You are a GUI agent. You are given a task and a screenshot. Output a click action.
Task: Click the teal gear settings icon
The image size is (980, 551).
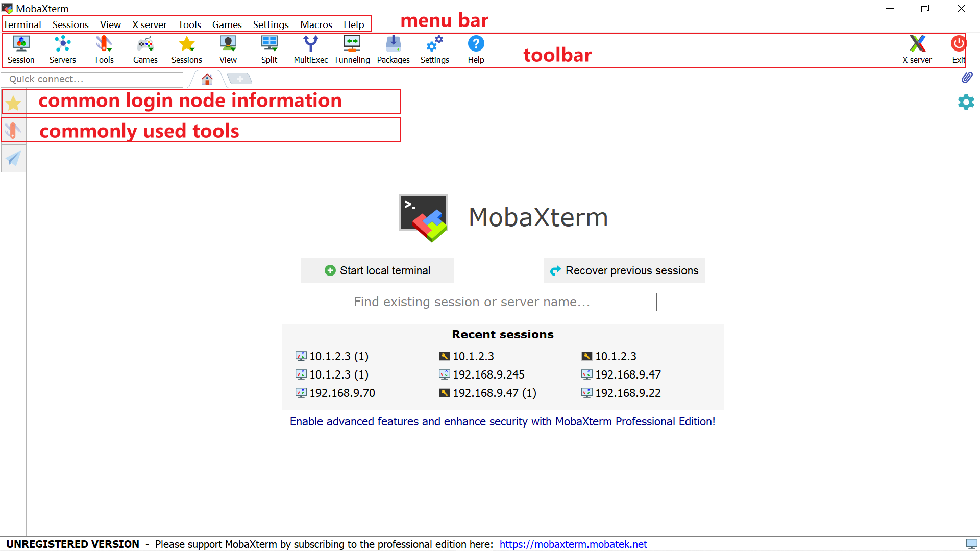966,102
